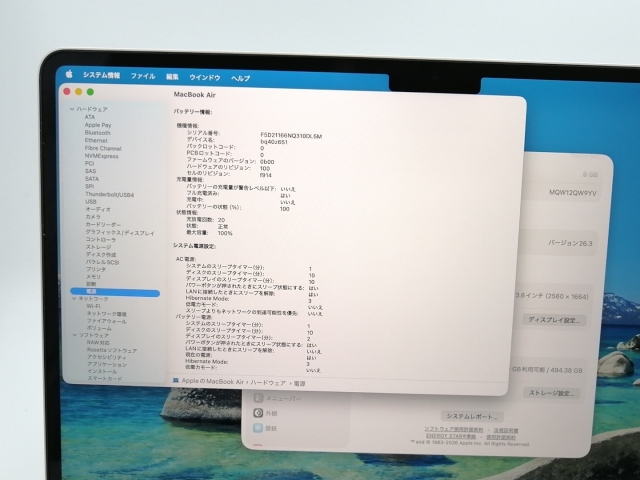
Task: Click the ディスプレイ設定... button in the settings window
Action: [x=554, y=320]
